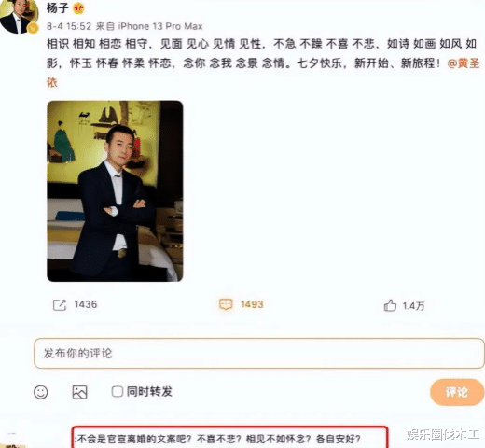This screenshot has width=485, height=448.
Task: Open the @黄圣依 mention link
Action: click(x=464, y=63)
